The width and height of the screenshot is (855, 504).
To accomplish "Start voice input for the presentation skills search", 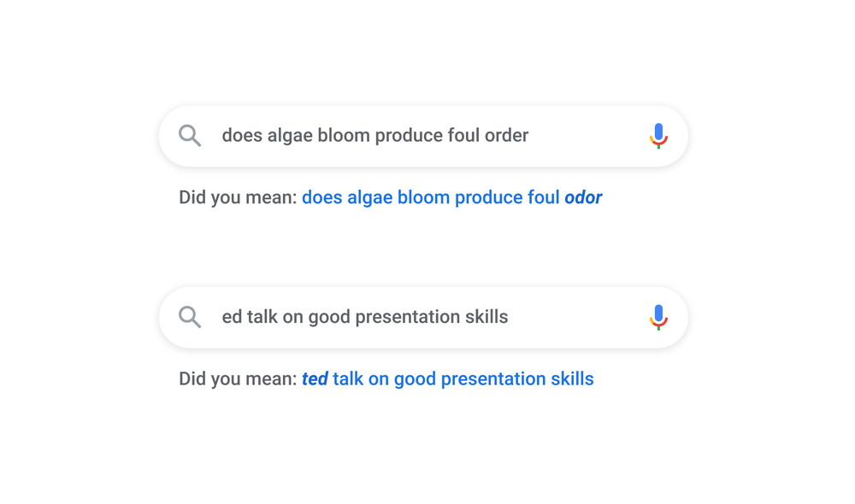I will tap(657, 316).
